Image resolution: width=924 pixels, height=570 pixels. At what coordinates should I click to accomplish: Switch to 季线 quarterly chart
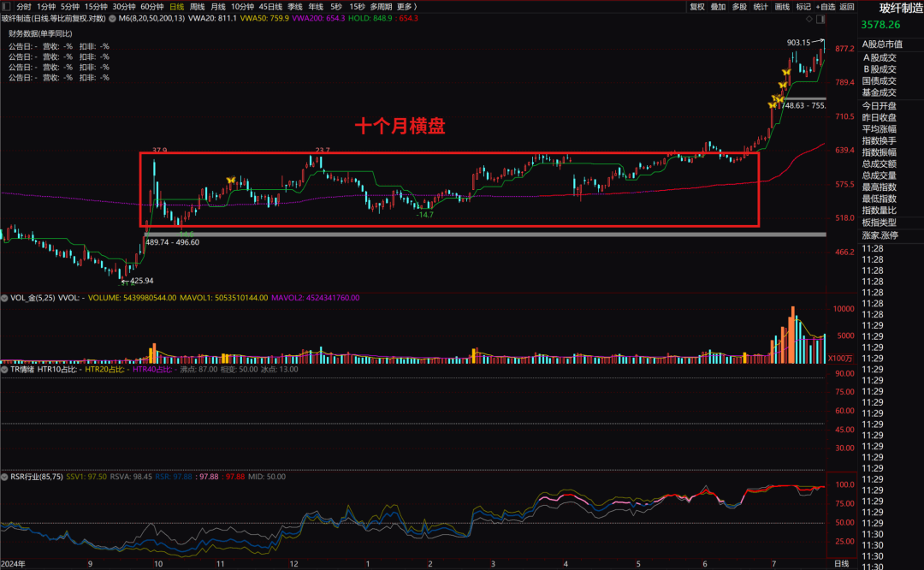(x=295, y=7)
